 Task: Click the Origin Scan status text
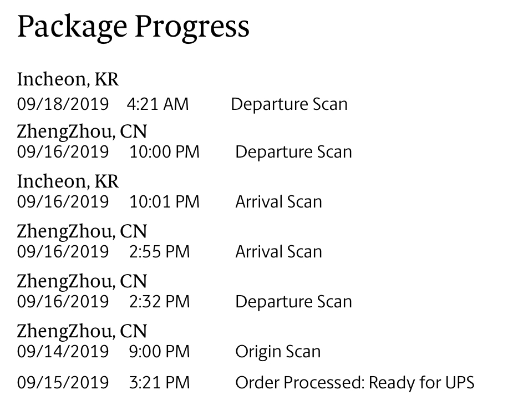click(278, 352)
